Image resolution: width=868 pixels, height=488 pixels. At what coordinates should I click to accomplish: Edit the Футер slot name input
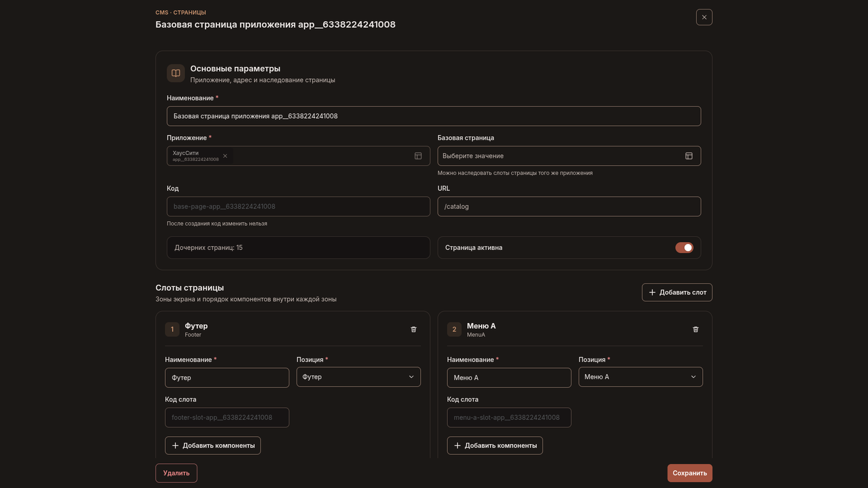coord(227,378)
